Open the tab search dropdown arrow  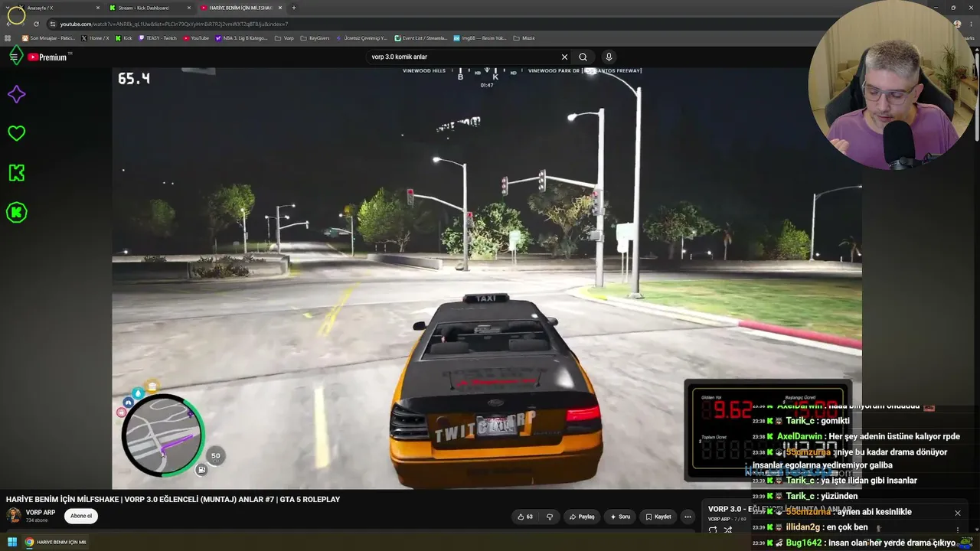[6, 8]
